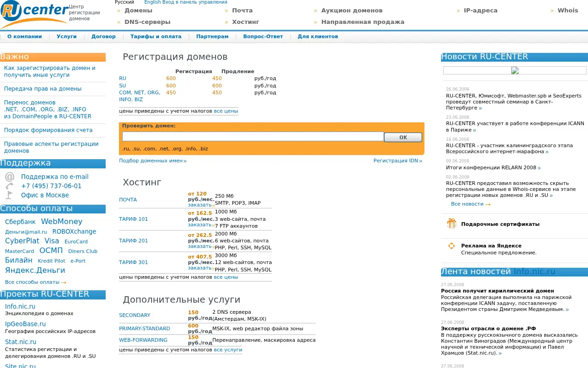The width and height of the screenshot is (588, 368).
Task: Select Для клиентов in the menu bar
Action: [x=318, y=36]
